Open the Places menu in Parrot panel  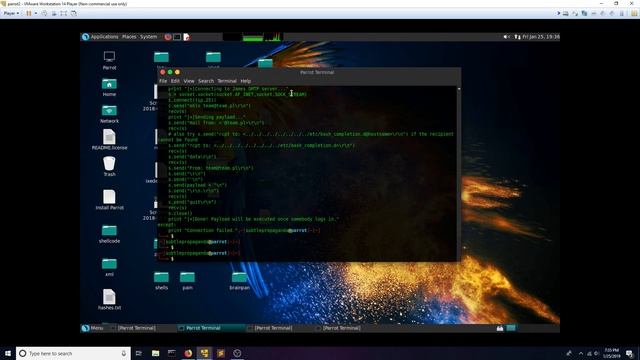[x=129, y=37]
